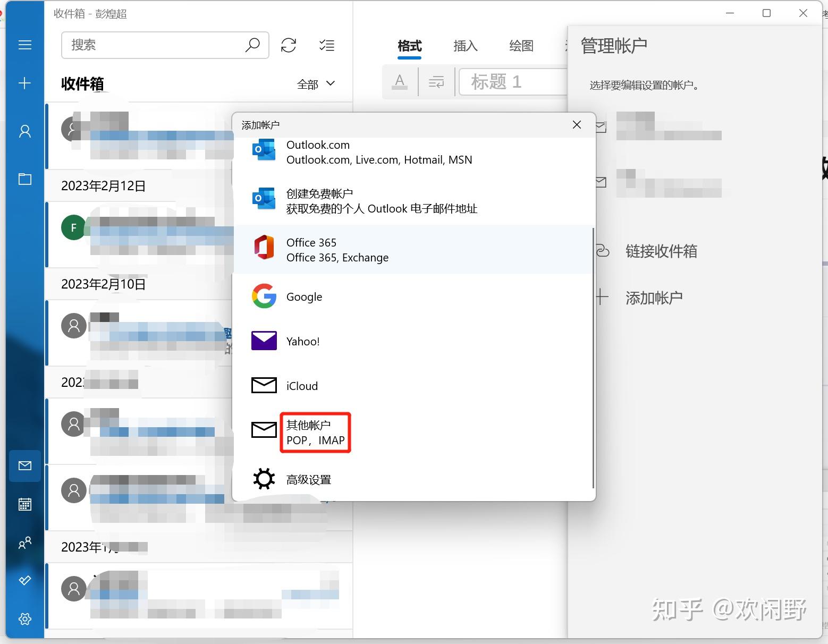Screen dimensions: 828x644
Task: Open the 全部 inbox filter dropdown
Action: [x=316, y=83]
